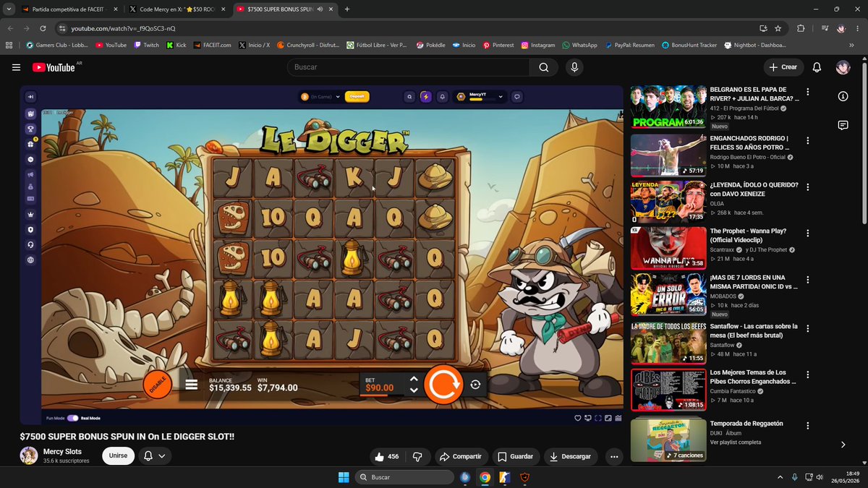Click the Windows taskbar Buscar search box
This screenshot has height=488, width=868.
[405, 477]
